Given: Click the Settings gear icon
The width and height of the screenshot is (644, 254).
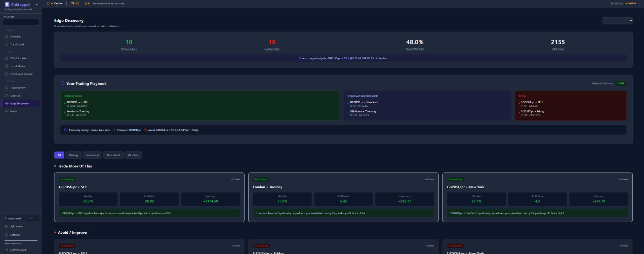Looking at the screenshot, I should point(7,235).
